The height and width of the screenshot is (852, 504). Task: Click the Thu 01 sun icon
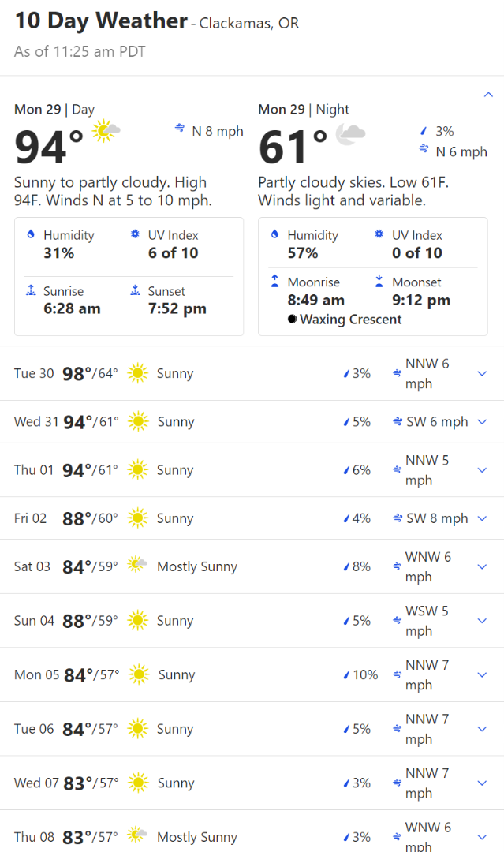pyautogui.click(x=138, y=470)
